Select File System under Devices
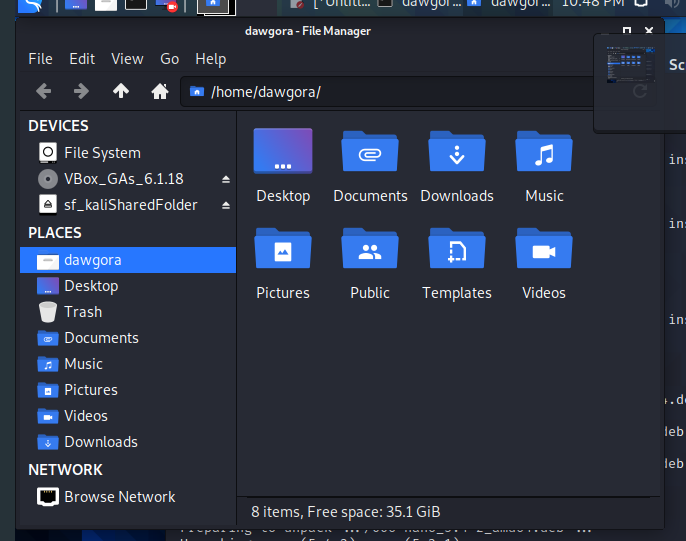The height and width of the screenshot is (541, 686). pos(102,153)
